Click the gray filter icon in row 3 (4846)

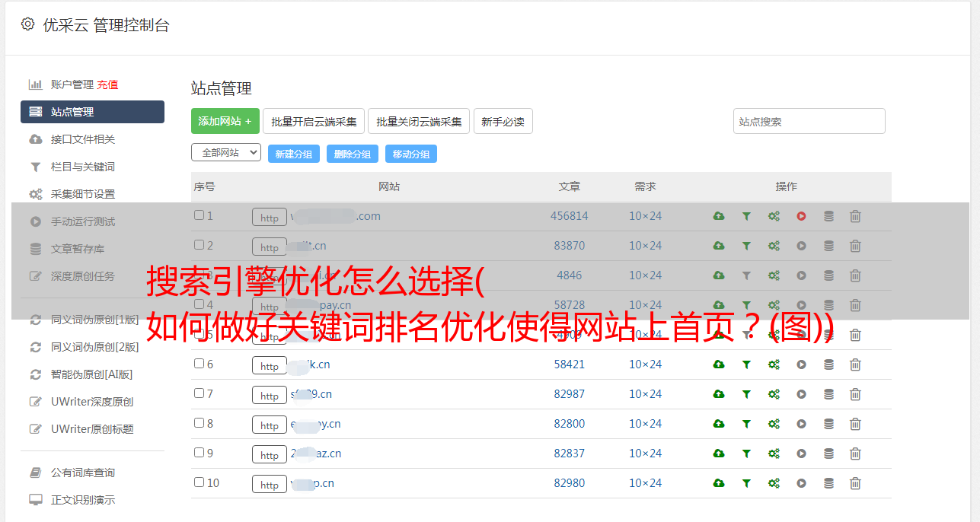[746, 275]
